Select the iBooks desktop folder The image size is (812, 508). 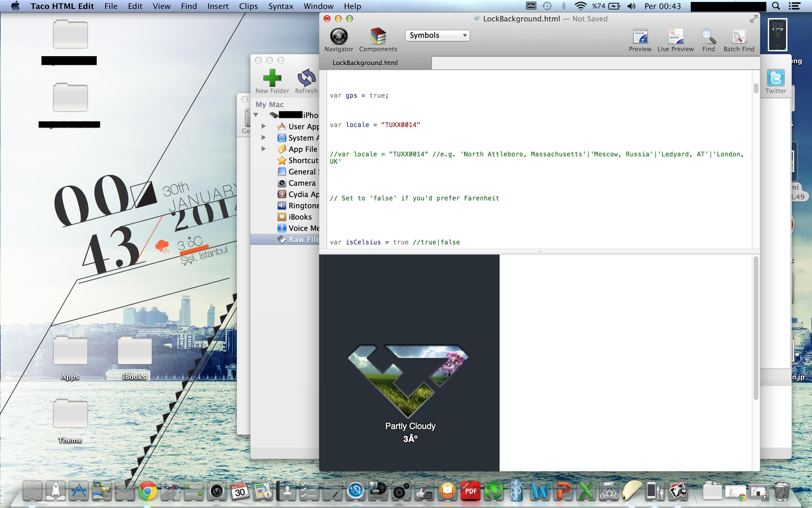pos(134,358)
